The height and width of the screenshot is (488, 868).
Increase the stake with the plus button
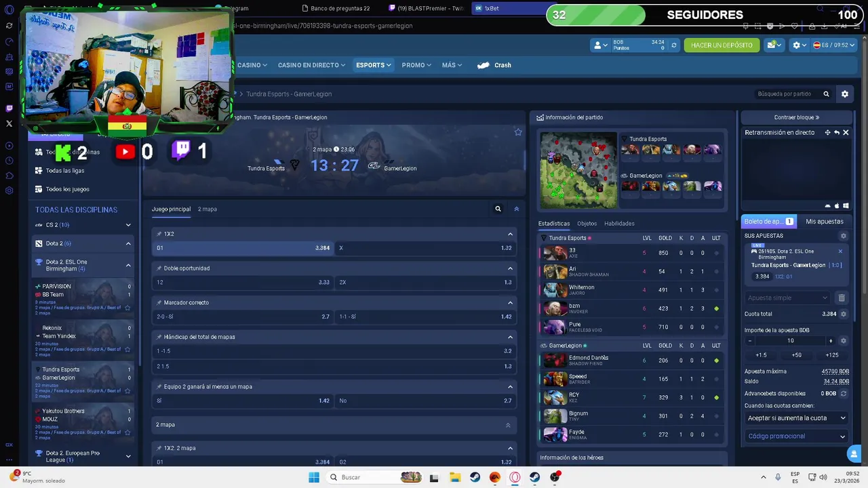pos(831,341)
